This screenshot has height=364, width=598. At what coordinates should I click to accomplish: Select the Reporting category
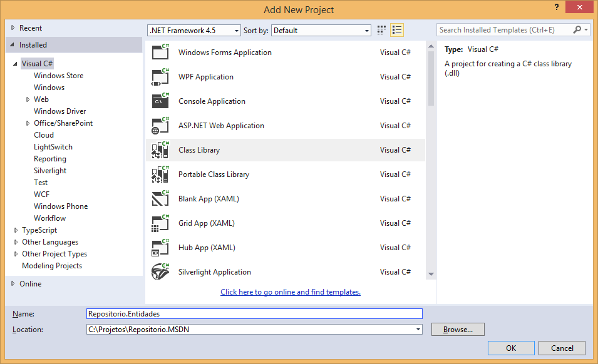[x=50, y=159]
